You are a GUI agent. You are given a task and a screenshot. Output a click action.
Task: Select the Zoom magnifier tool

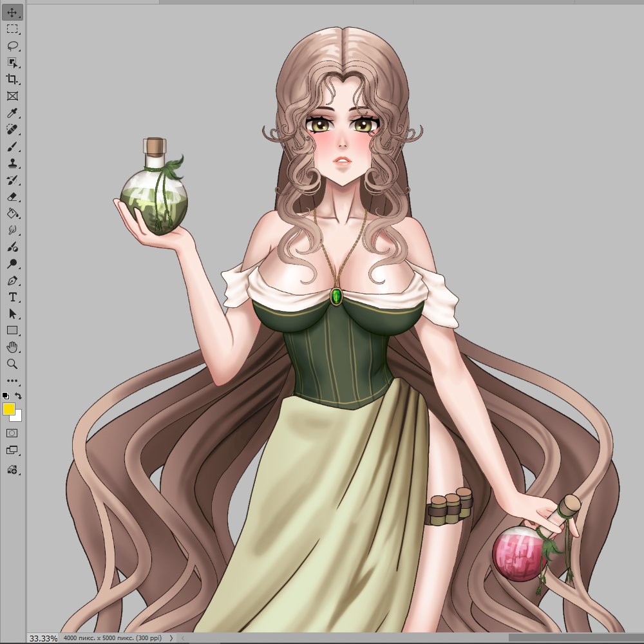point(12,365)
